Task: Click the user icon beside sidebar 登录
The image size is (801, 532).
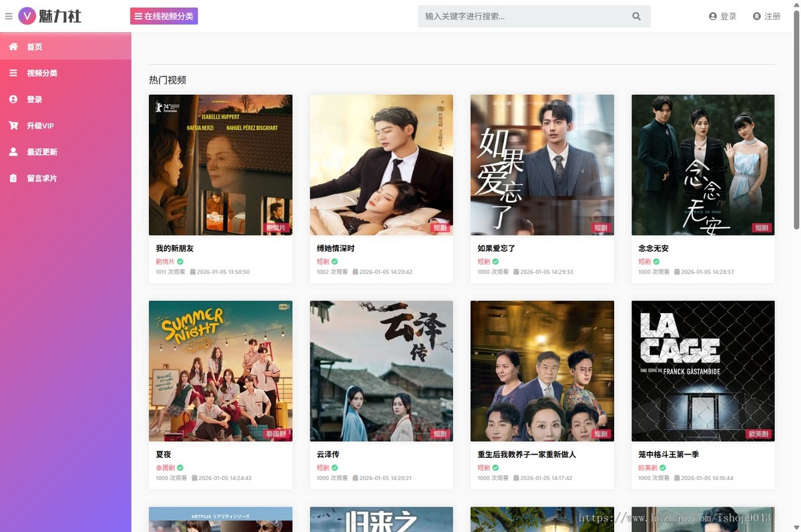Action: pos(13,99)
